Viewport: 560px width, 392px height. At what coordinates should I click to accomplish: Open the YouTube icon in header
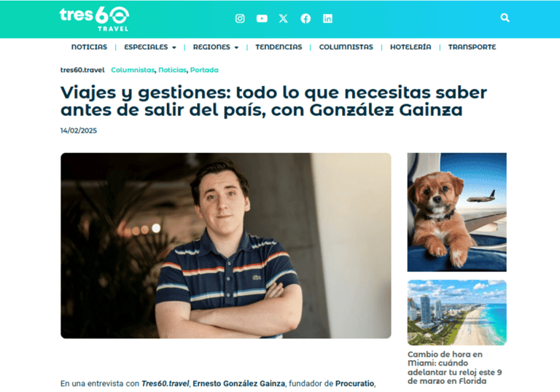point(262,18)
